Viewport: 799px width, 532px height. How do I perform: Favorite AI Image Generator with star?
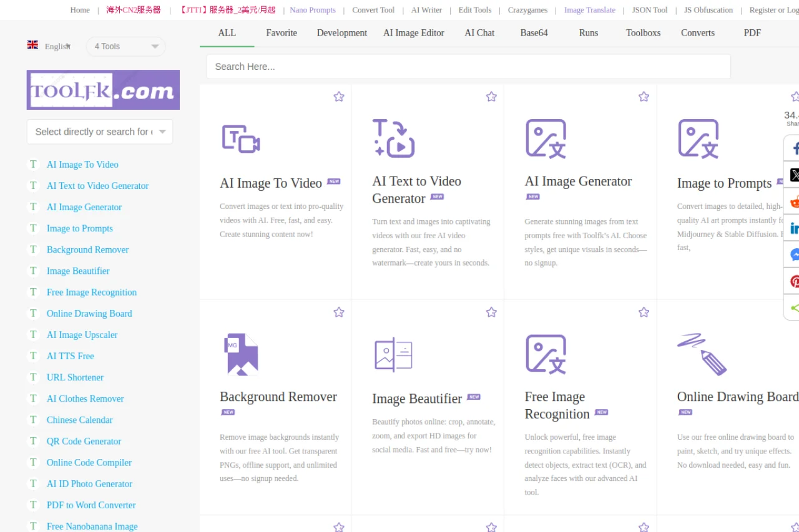pyautogui.click(x=644, y=97)
